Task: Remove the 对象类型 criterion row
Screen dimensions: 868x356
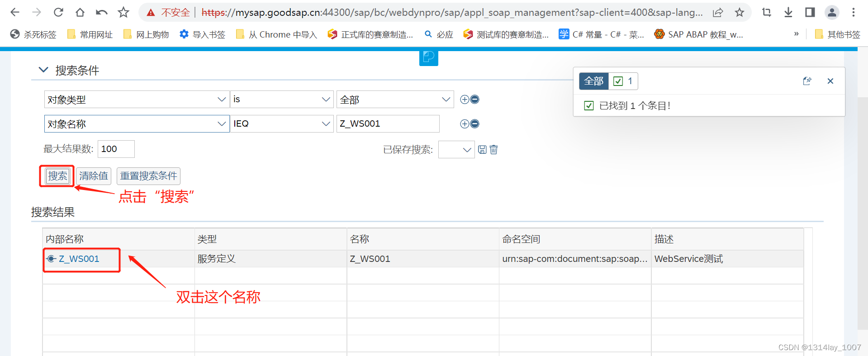Action: [x=475, y=100]
